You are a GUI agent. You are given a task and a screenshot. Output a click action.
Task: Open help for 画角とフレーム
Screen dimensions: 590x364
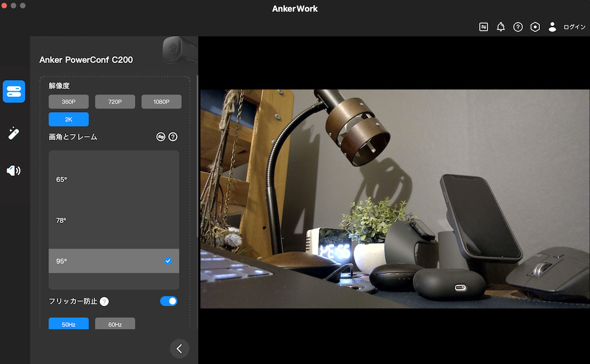point(173,137)
